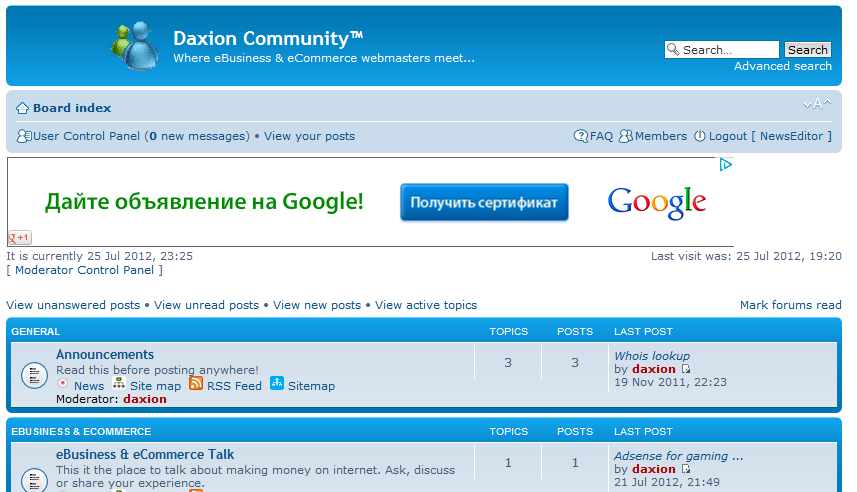Click the eBusiness & eCommerce Talk forum status icon

coord(34,479)
